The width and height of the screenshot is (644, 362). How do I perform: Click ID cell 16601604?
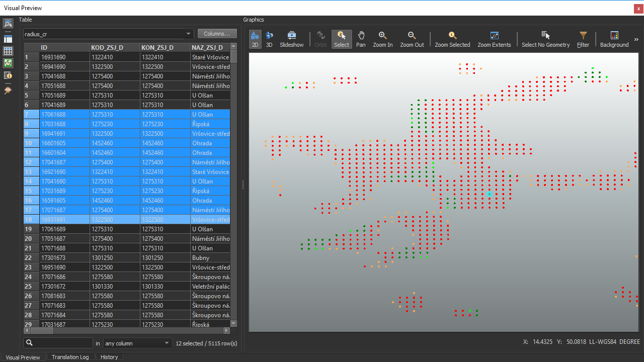(x=64, y=153)
